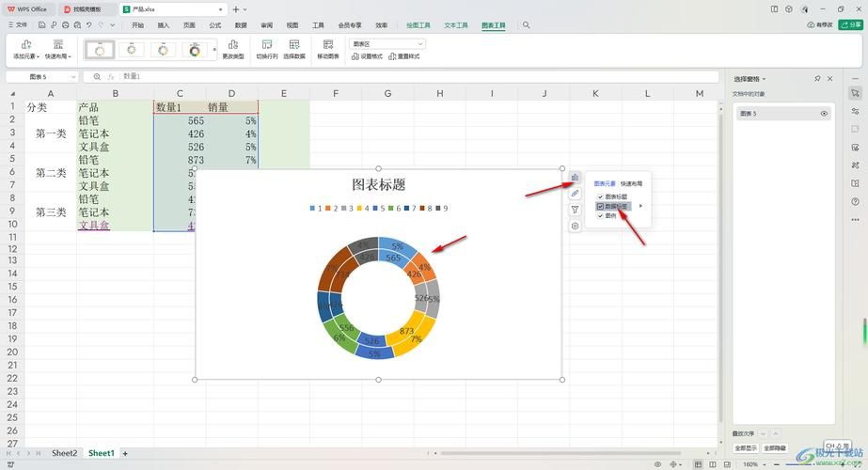Select the first chart style thumbnail
The image size is (868, 470).
100,50
